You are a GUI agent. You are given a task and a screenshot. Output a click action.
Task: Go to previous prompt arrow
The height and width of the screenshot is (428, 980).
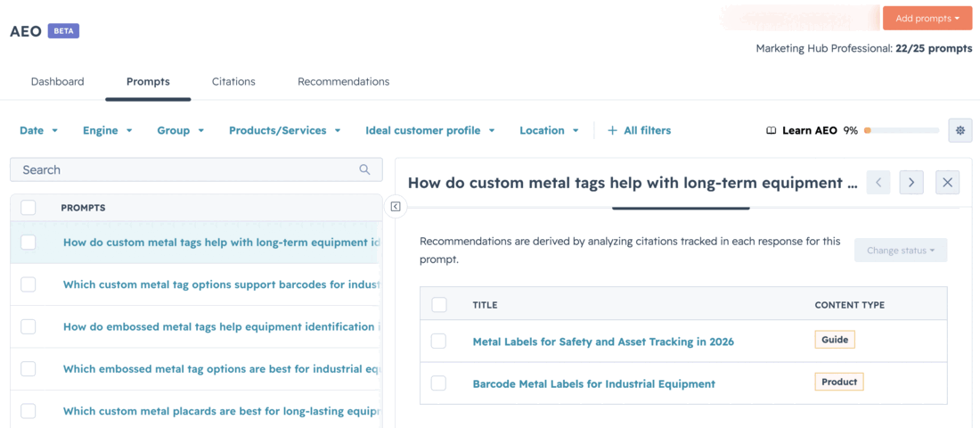(x=878, y=182)
